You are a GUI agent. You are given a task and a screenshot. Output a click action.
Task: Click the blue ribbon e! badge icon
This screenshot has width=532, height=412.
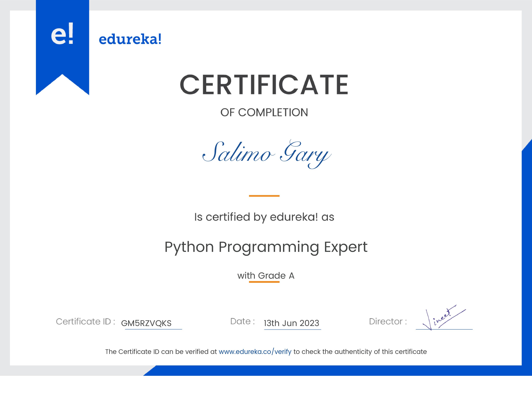click(63, 49)
